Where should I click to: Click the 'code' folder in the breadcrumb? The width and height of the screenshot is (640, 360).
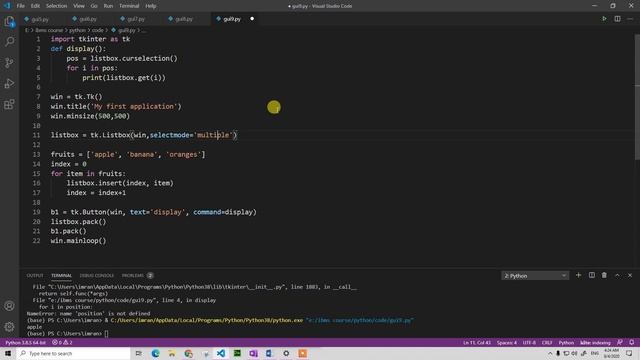coord(98,30)
